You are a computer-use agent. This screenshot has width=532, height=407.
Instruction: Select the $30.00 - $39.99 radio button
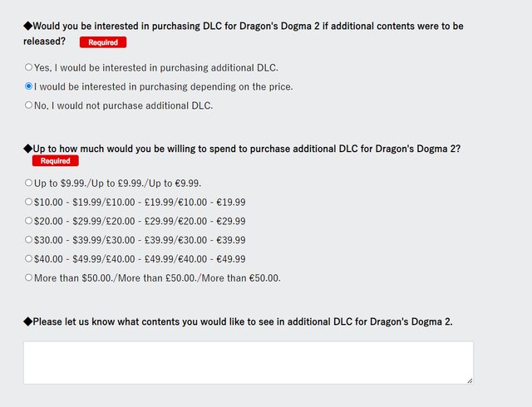29,240
